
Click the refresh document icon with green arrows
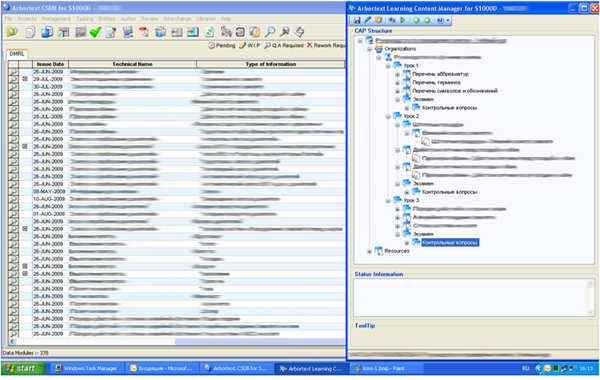pos(209,32)
